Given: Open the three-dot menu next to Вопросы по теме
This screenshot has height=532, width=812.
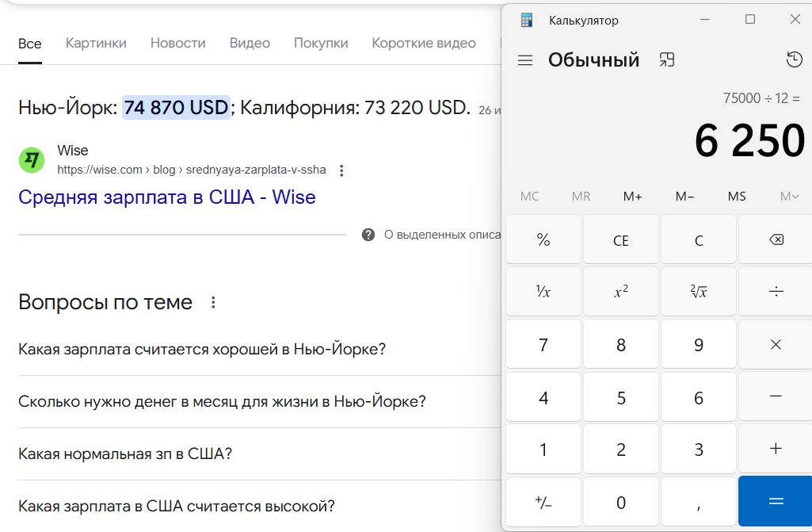Looking at the screenshot, I should click(213, 302).
